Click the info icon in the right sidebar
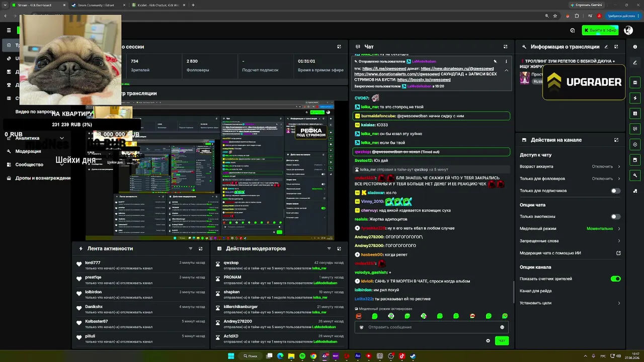This screenshot has width=644, height=362. coord(635,47)
